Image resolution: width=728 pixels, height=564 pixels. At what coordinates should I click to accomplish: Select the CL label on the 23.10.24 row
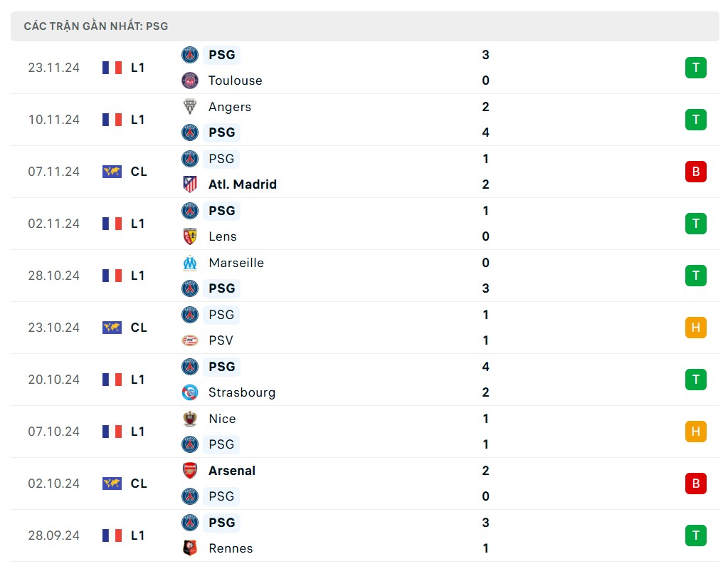tap(139, 328)
